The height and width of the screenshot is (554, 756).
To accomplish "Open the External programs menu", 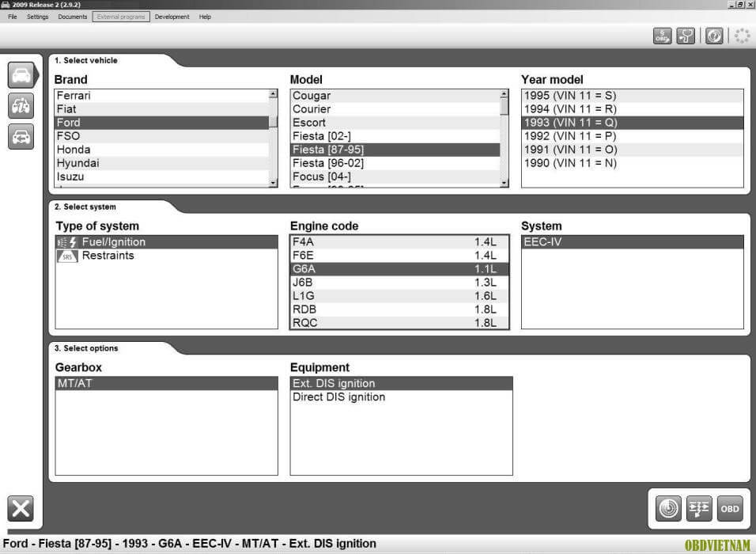I will click(121, 17).
